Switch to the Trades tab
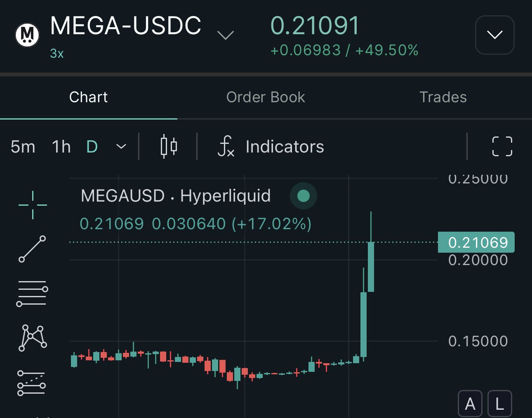The image size is (532, 418). pyautogui.click(x=443, y=97)
